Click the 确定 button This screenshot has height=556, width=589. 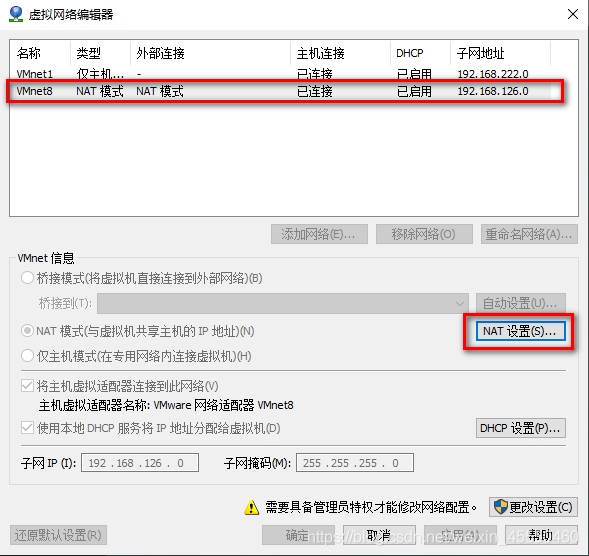298,535
